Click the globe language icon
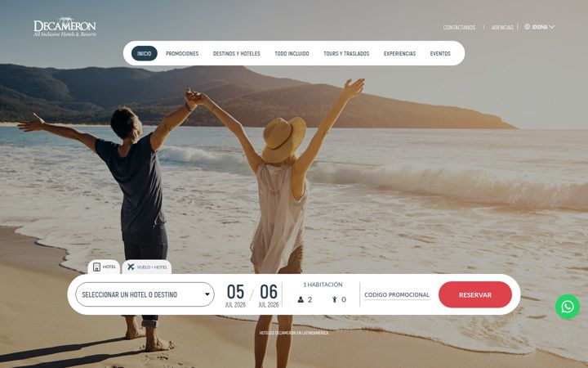 pos(528,27)
